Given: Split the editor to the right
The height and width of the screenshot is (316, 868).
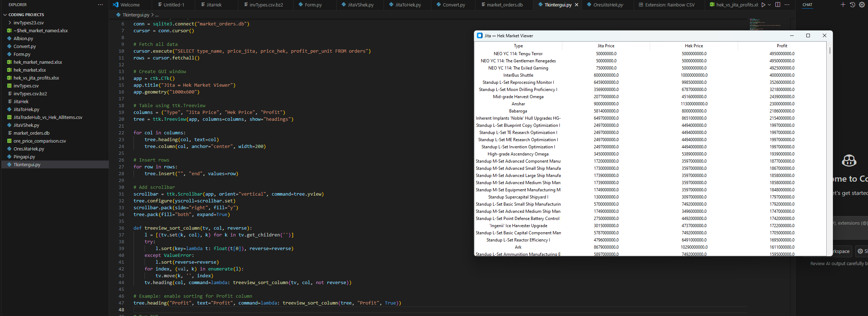Looking at the screenshot, I should point(778,5).
